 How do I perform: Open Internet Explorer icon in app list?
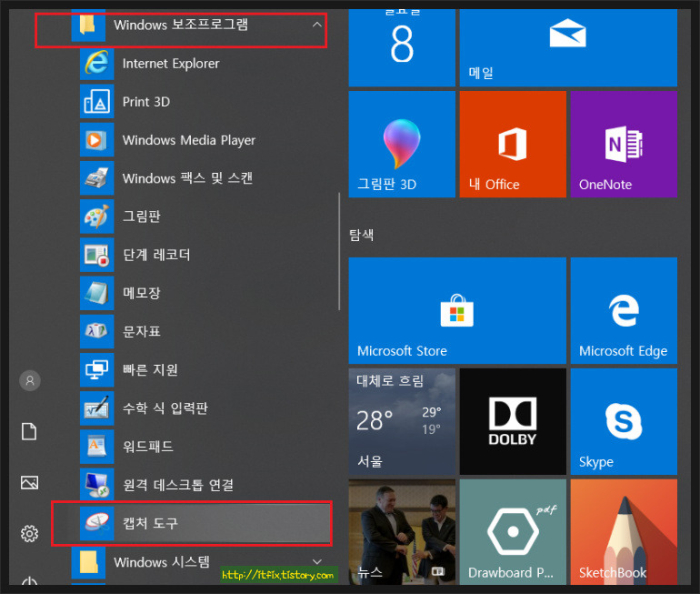click(x=96, y=63)
